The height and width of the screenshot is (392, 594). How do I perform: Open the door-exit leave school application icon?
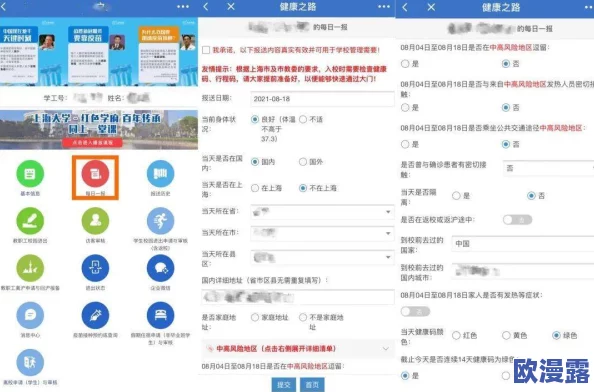click(30, 362)
